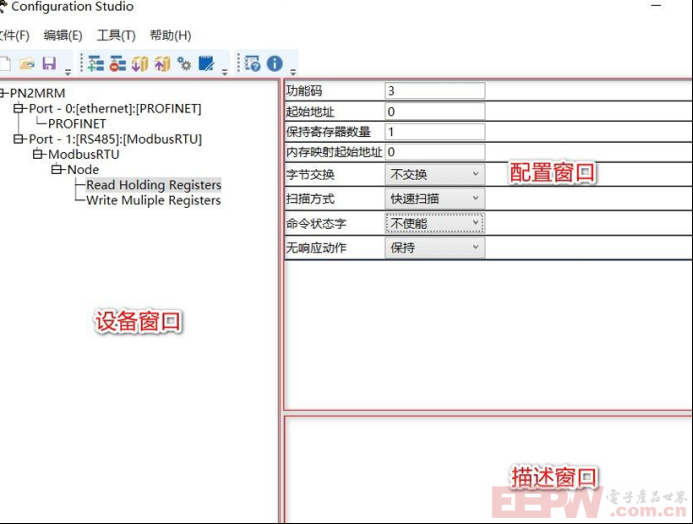The height and width of the screenshot is (524, 693).
Task: Open the overflow arrow after the info icon
Action: 293,72
